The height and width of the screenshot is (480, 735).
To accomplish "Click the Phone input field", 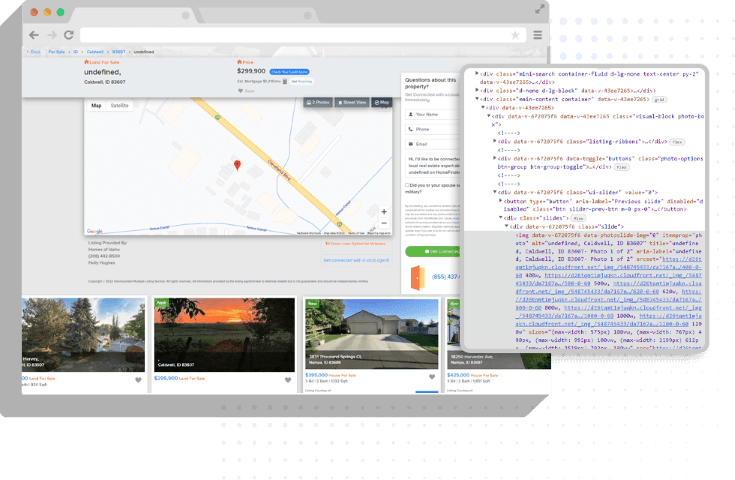I will click(x=433, y=129).
